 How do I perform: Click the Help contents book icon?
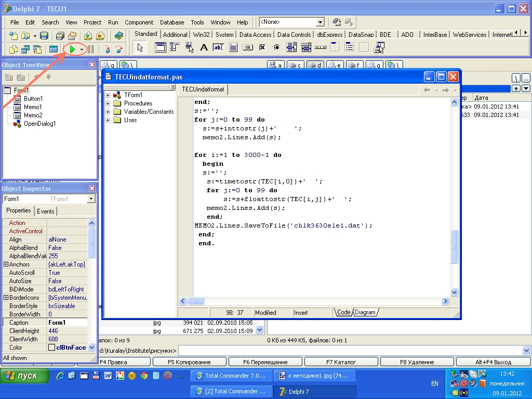tap(119, 36)
